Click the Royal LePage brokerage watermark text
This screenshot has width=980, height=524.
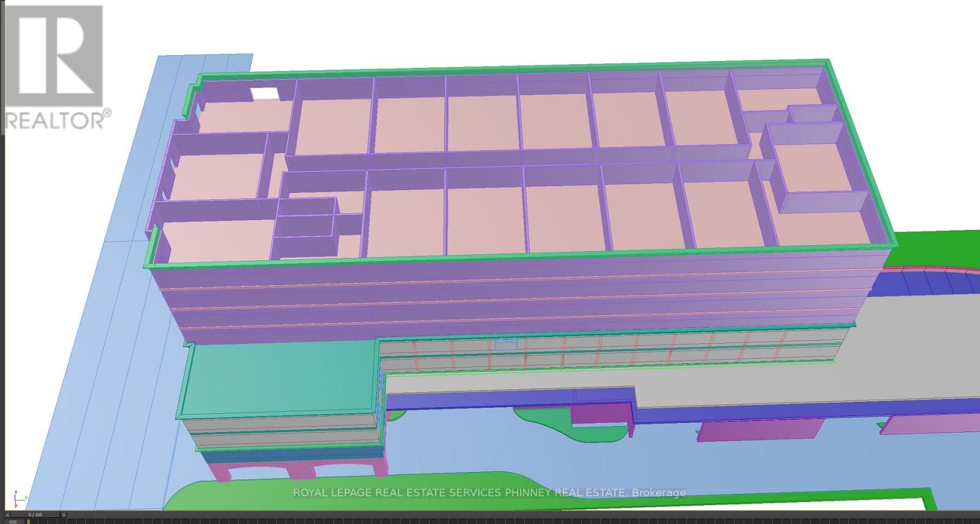click(x=489, y=493)
